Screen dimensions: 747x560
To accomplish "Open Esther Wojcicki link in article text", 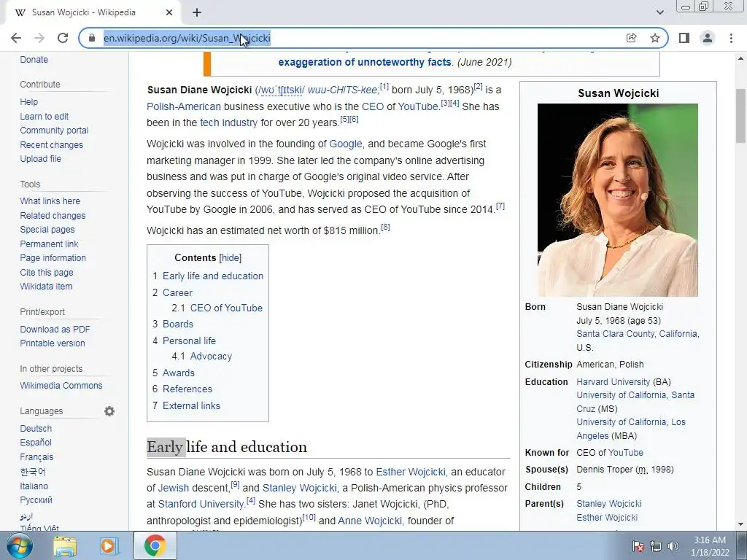I will pyautogui.click(x=411, y=472).
